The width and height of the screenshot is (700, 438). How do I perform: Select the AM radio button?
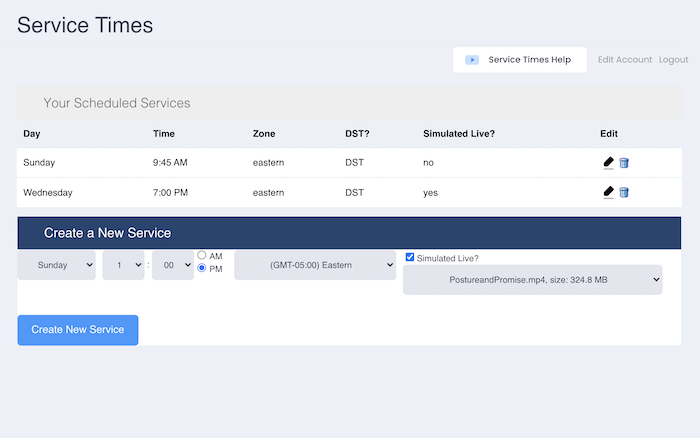point(203,256)
